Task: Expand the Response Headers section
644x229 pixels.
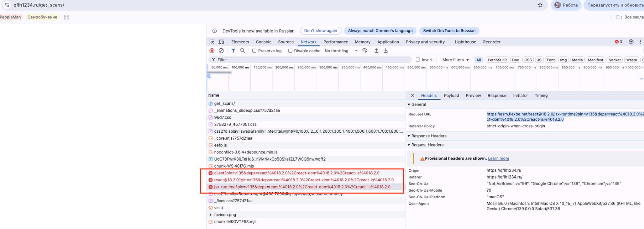Action: pos(428,136)
